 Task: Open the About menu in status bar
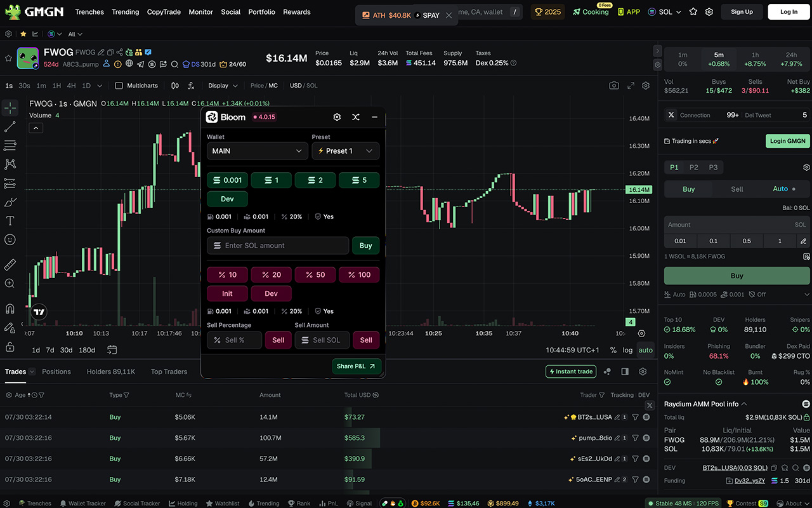click(794, 504)
